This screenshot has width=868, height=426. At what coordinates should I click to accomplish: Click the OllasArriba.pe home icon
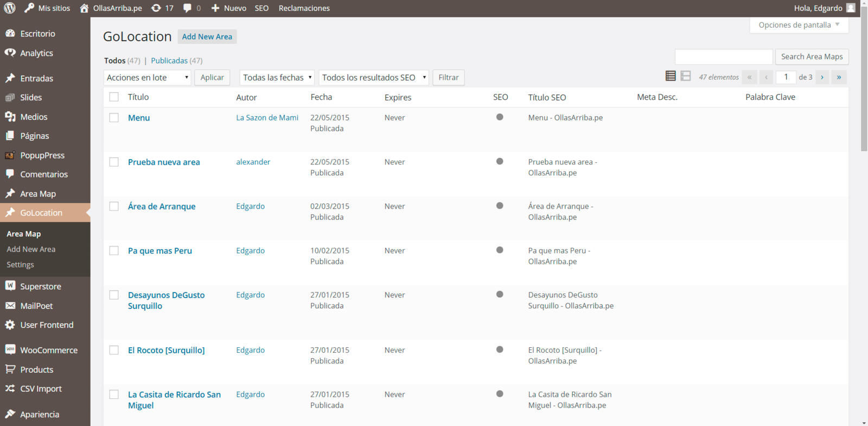[84, 8]
